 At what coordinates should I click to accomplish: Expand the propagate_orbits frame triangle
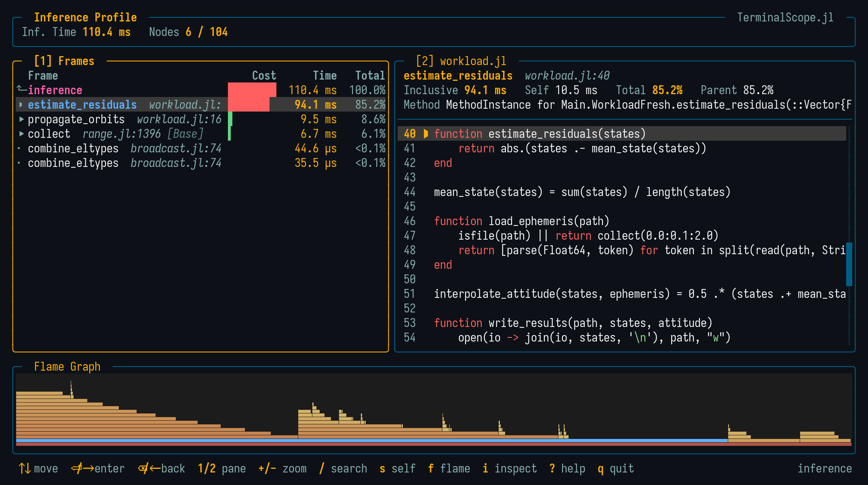[x=21, y=119]
